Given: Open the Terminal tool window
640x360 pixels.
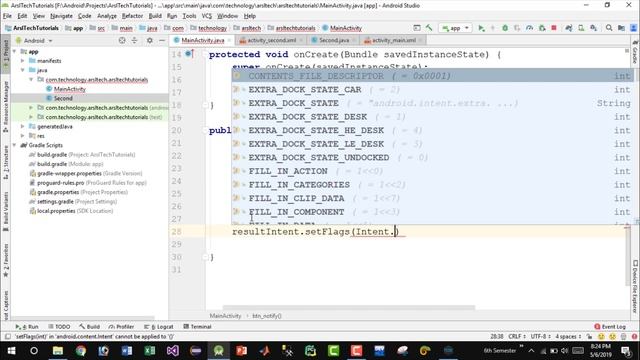Looking at the screenshot, I should click(x=198, y=327).
